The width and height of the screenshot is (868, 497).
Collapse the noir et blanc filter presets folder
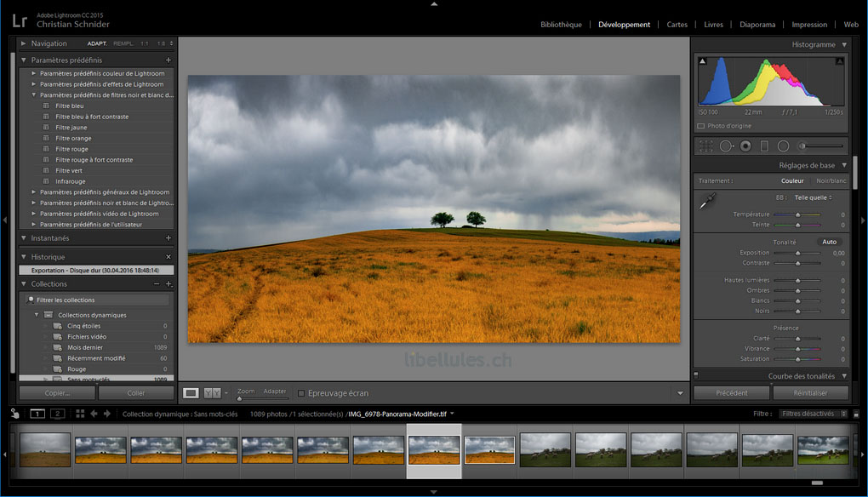[34, 95]
